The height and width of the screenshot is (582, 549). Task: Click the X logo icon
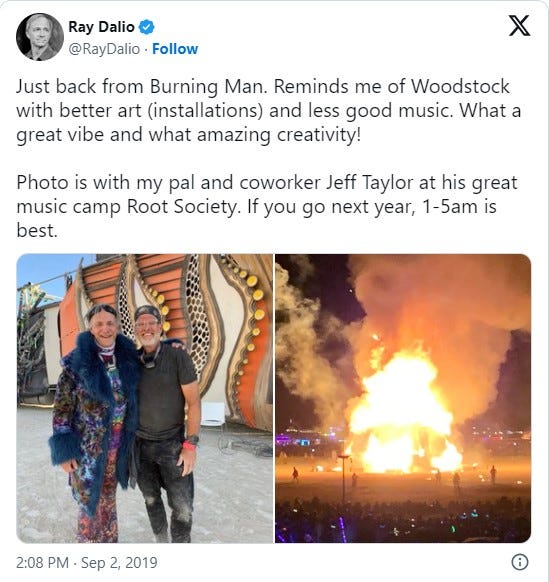[x=519, y=26]
